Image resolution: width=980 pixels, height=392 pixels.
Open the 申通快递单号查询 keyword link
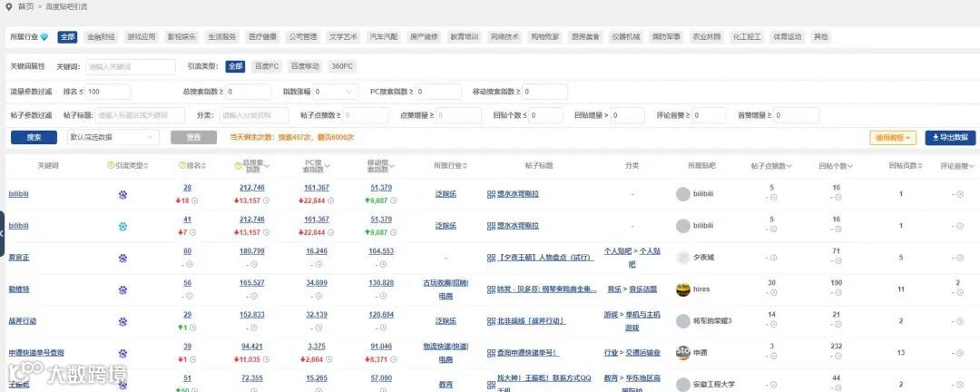[36, 353]
